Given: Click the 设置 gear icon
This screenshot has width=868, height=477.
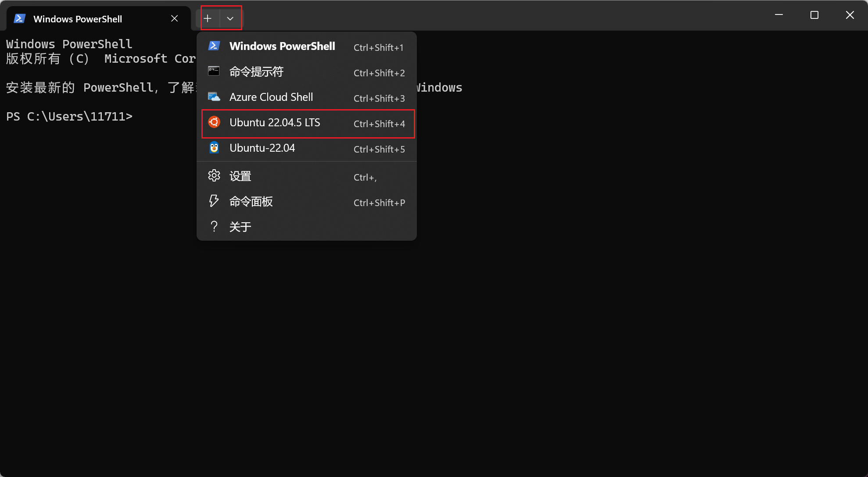Looking at the screenshot, I should (214, 175).
